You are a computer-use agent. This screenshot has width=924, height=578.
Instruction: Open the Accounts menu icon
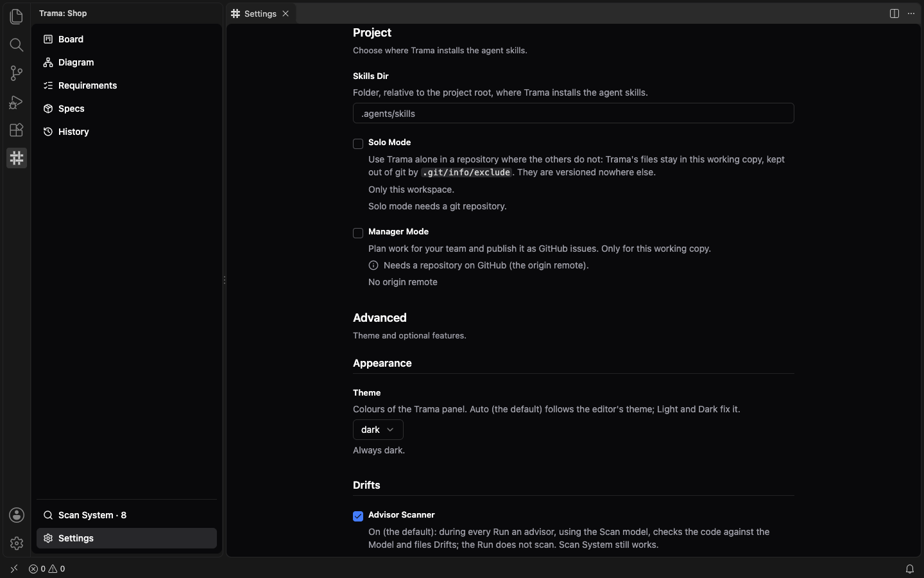point(17,515)
